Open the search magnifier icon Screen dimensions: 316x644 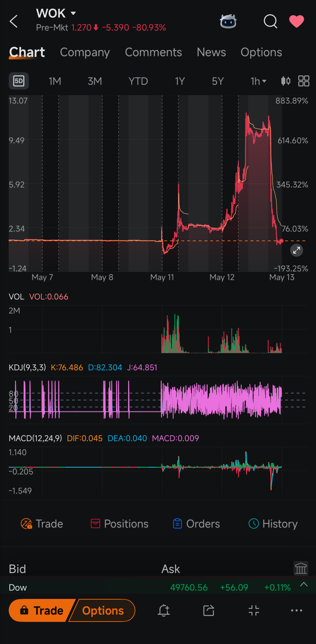click(x=270, y=21)
